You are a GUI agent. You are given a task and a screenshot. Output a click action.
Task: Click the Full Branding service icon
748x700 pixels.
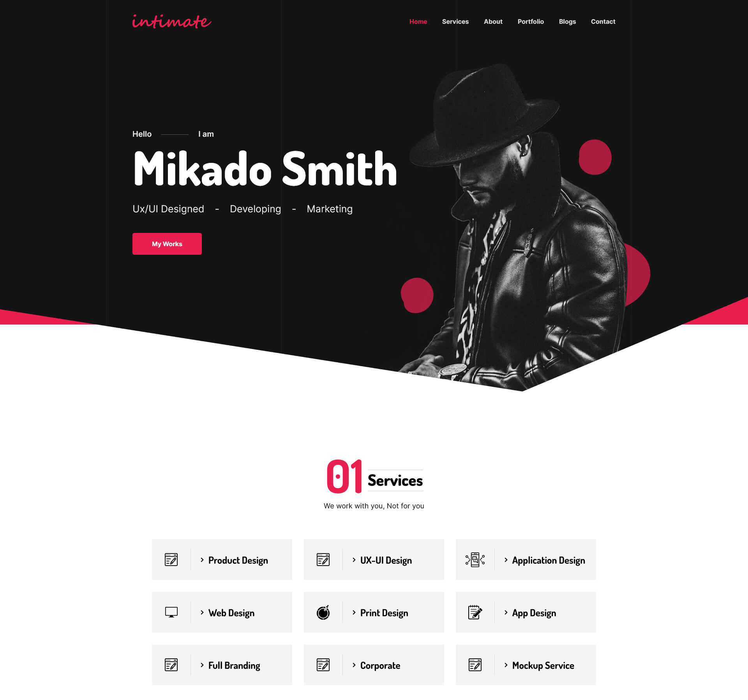coord(172,665)
